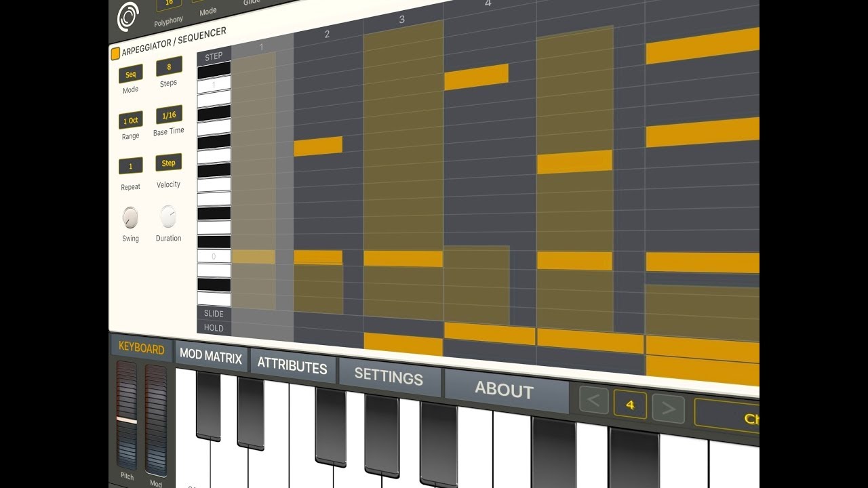Click the STEP header cell
This screenshot has height=488, width=868.
[214, 56]
